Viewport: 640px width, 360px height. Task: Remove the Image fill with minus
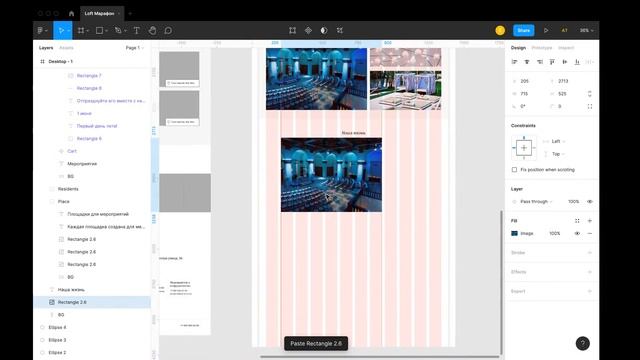coord(590,233)
